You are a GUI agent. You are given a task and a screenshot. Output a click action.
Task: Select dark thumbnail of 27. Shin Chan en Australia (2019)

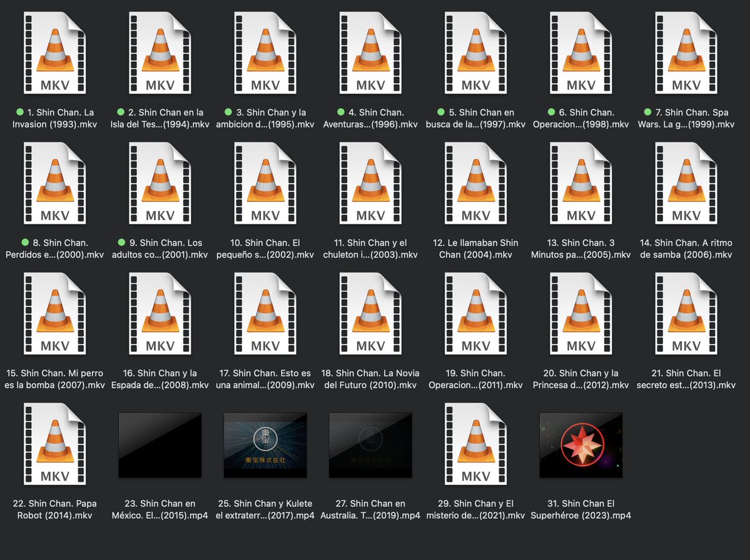370,445
